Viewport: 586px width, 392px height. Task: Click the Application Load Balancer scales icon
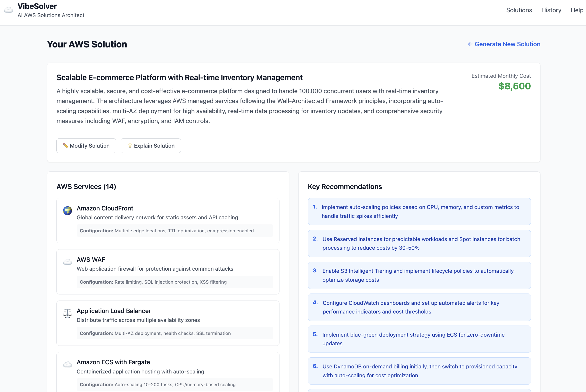tap(67, 313)
